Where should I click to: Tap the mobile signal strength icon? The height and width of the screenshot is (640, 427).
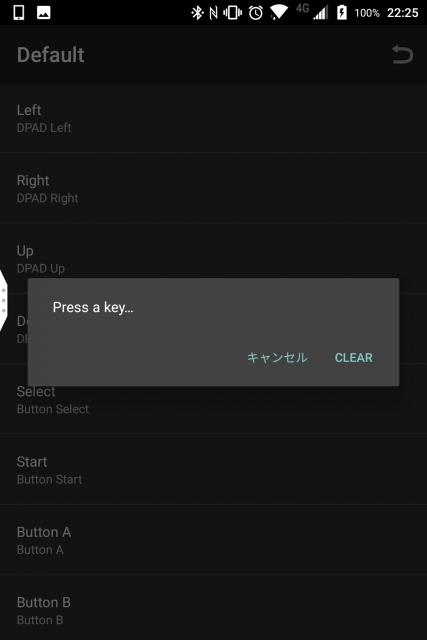pos(320,13)
